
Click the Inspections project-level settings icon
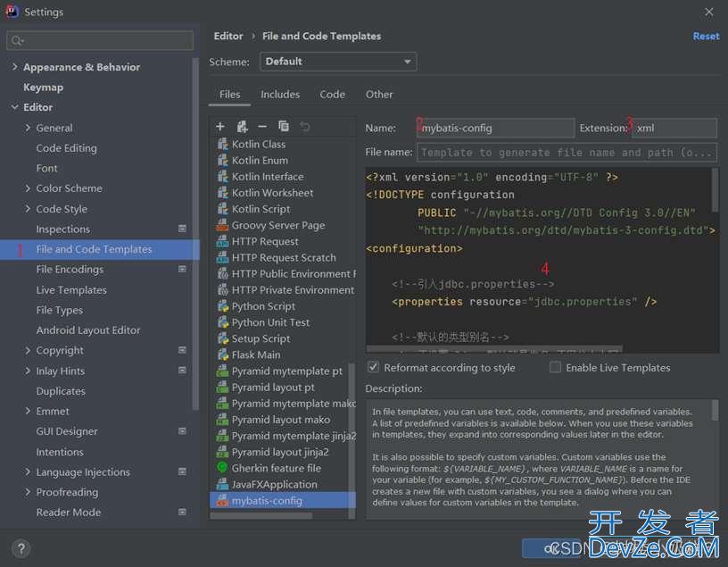click(182, 229)
